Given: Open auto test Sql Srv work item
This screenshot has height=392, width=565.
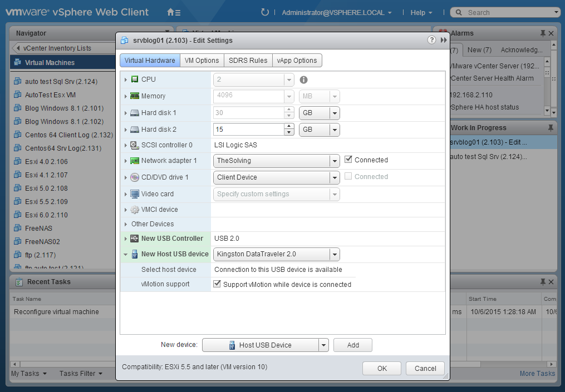Looking at the screenshot, I should pyautogui.click(x=488, y=157).
